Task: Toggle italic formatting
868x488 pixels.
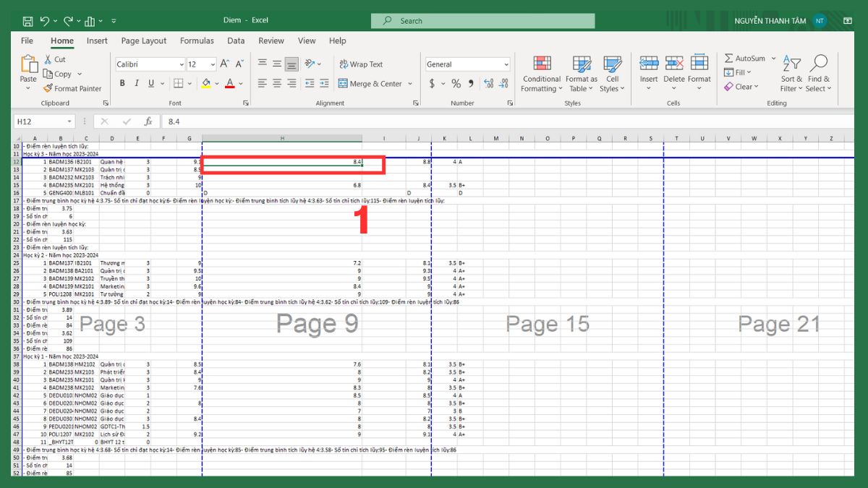Action: (x=136, y=83)
